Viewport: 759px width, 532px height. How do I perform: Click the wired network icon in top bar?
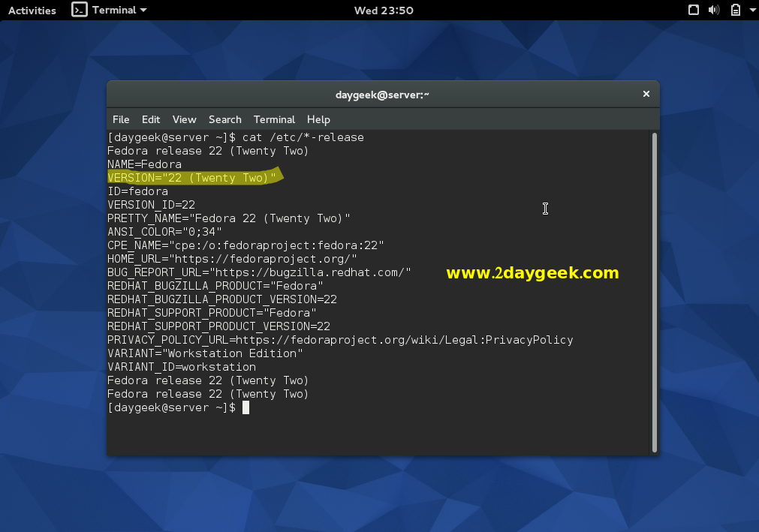(694, 10)
